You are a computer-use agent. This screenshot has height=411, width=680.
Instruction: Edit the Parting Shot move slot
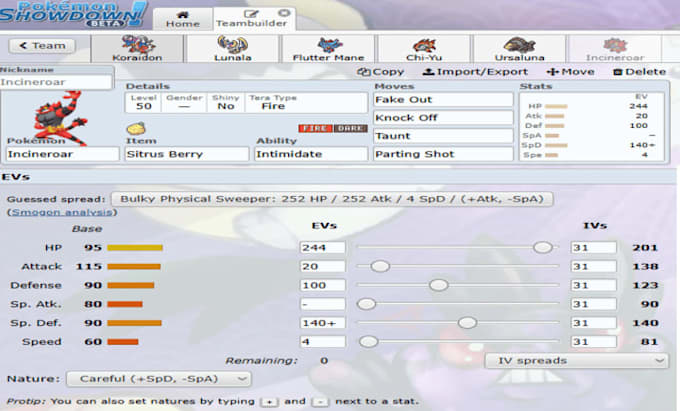443,154
